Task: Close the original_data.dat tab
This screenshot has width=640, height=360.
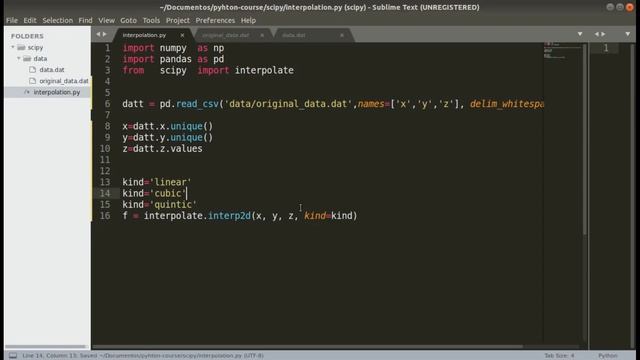Action: click(x=262, y=35)
